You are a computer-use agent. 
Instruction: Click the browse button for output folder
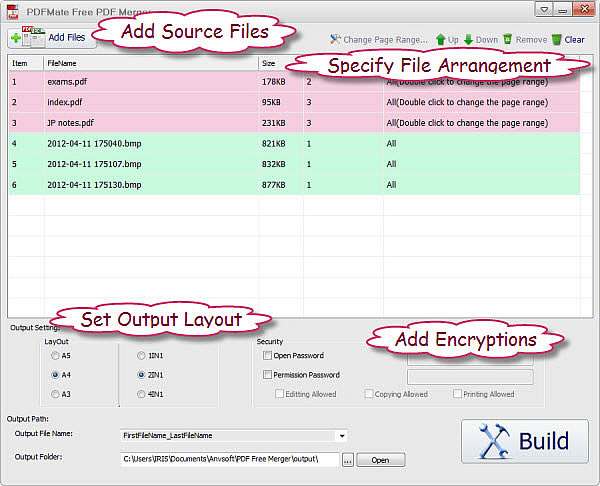pyautogui.click(x=347, y=460)
